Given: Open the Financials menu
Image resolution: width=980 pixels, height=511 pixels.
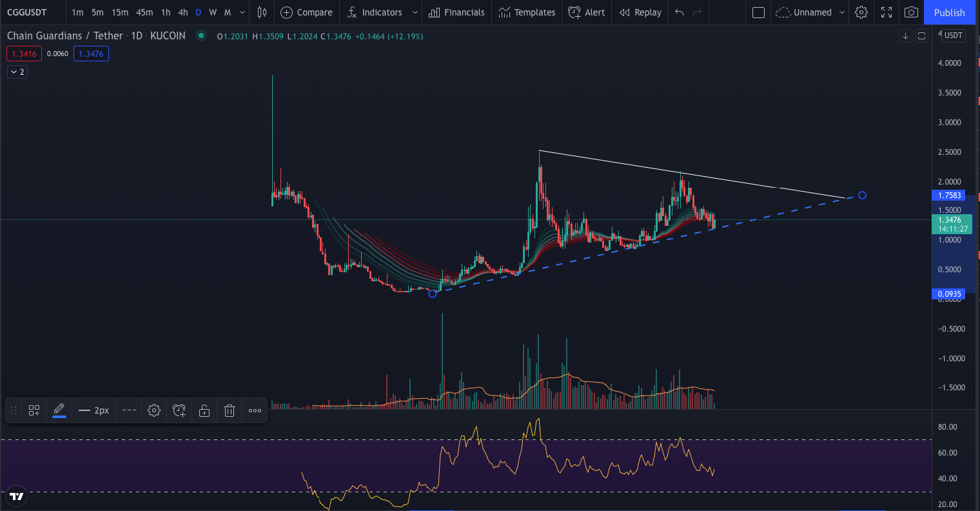Looking at the screenshot, I should (x=456, y=12).
